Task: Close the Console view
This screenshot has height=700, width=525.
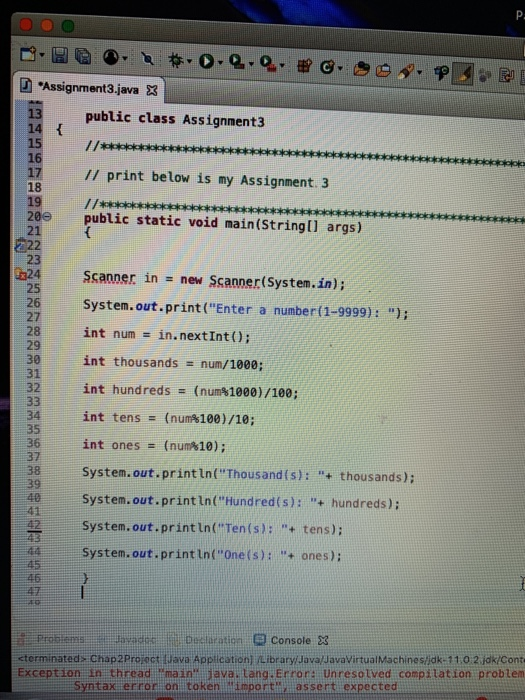Action: pyautogui.click(x=323, y=641)
